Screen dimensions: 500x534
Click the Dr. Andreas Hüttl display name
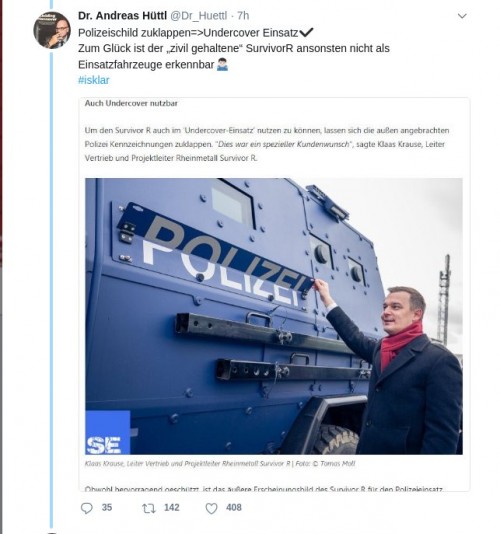[x=122, y=16]
